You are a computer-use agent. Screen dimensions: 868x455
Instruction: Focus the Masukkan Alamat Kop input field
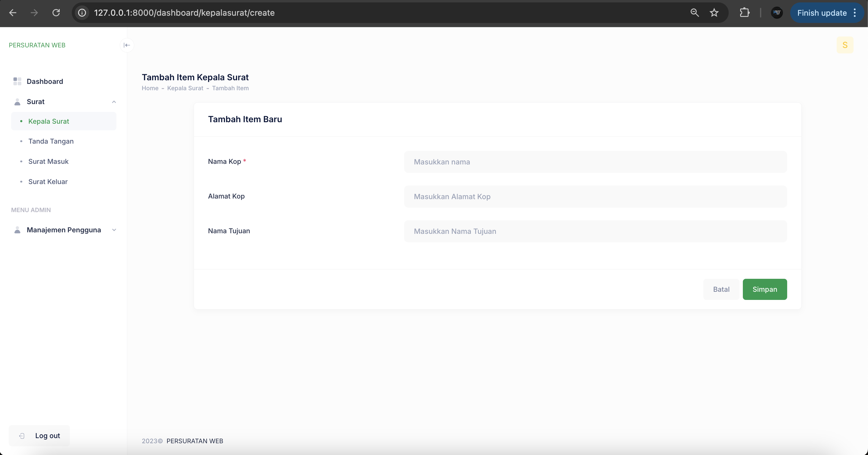click(x=595, y=196)
